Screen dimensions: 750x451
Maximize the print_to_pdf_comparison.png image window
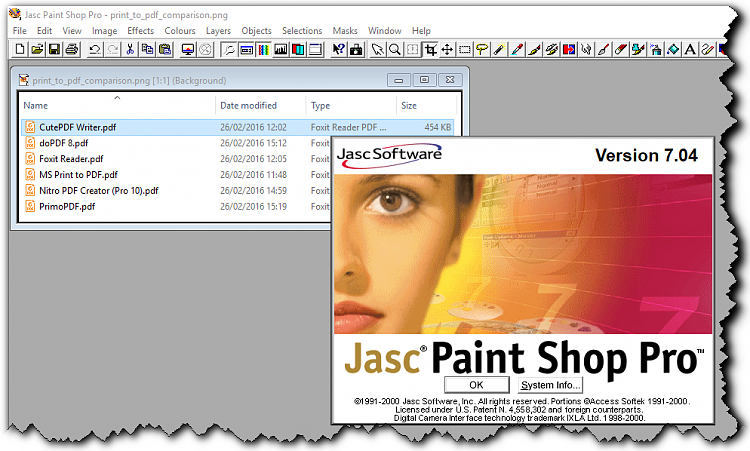pyautogui.click(x=424, y=80)
